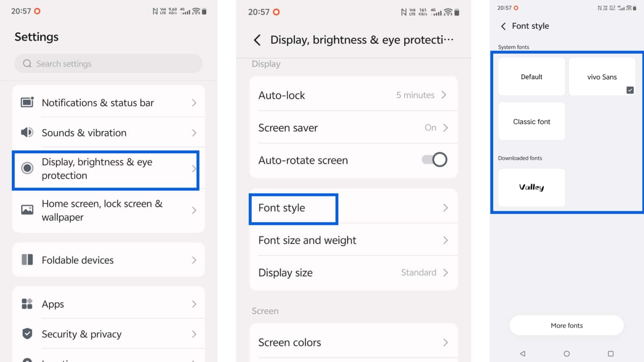Image resolution: width=644 pixels, height=362 pixels.
Task: Open the Font style menu item
Action: pyautogui.click(x=282, y=208)
